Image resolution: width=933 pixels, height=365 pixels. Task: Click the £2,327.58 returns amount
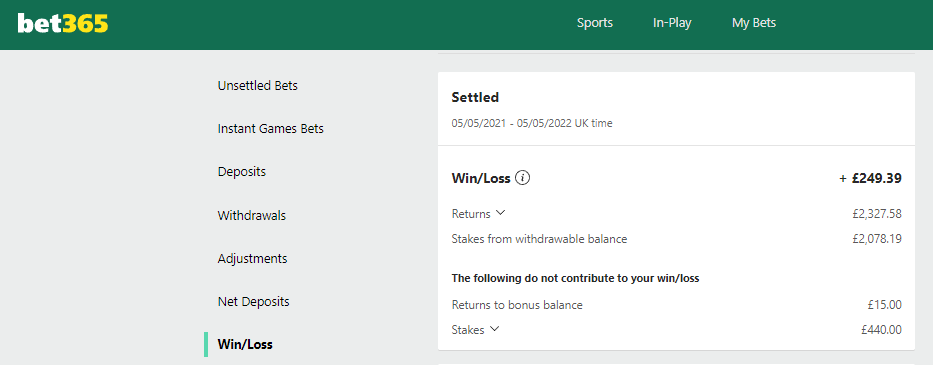tap(877, 213)
